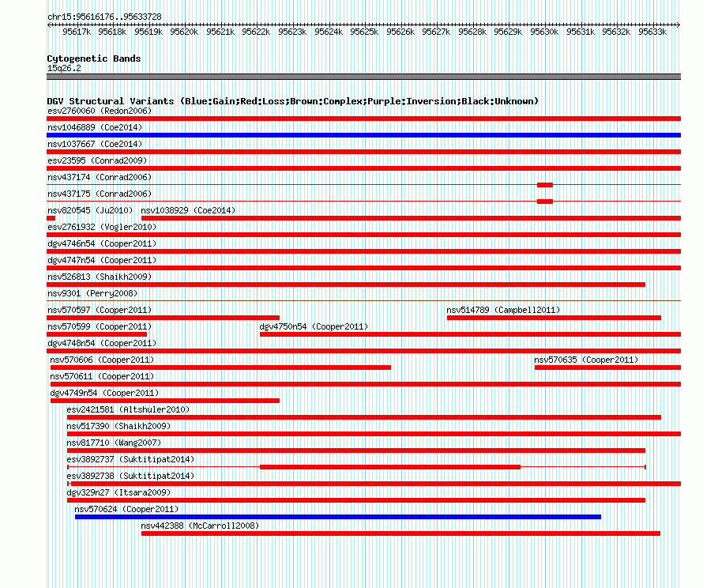Click the gray 15q26.2 cytogenetic band bar
This screenshot has width=703, height=588.
(363, 77)
